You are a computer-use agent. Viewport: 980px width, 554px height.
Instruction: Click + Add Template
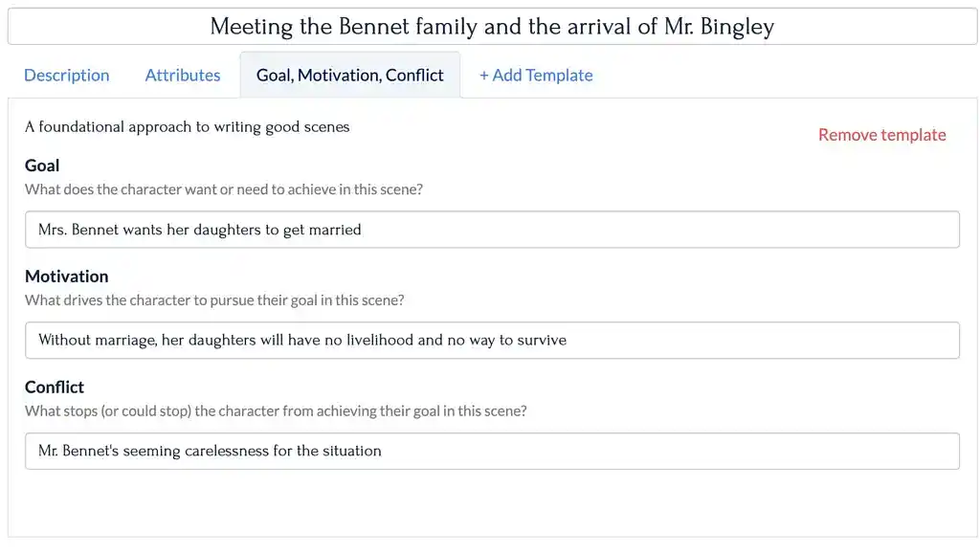(536, 75)
